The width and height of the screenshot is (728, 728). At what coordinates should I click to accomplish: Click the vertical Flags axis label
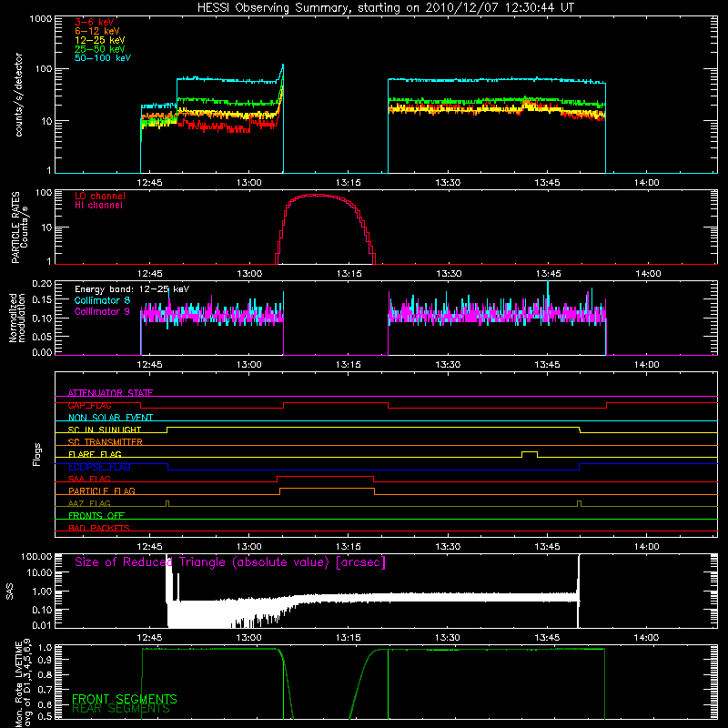click(x=36, y=454)
